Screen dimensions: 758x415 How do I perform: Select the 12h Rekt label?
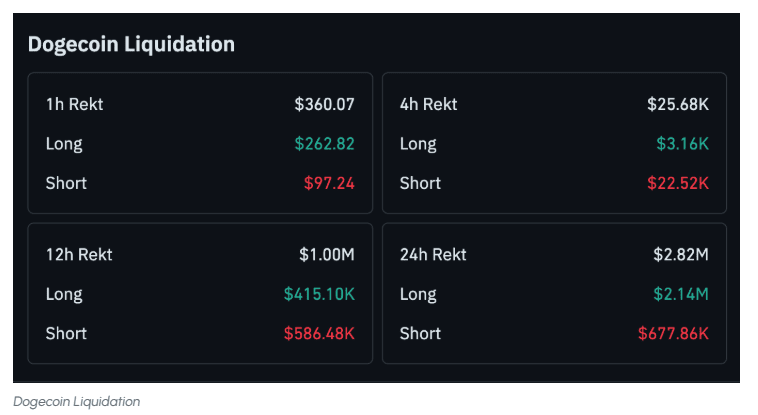tap(79, 254)
